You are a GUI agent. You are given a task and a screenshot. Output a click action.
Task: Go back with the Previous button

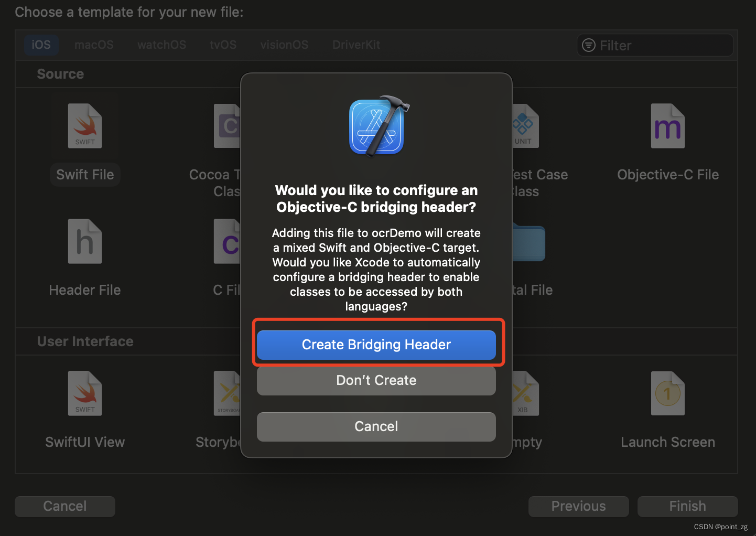(x=578, y=506)
